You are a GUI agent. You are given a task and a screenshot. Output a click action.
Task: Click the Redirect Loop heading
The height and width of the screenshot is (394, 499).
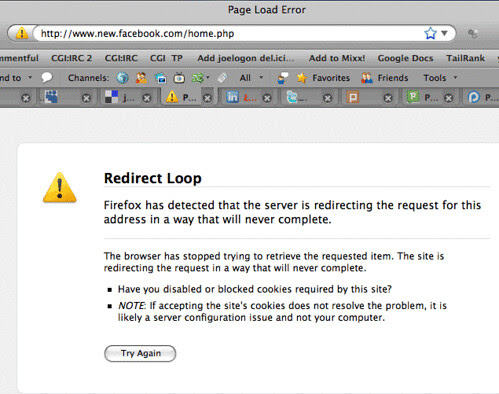(x=153, y=178)
